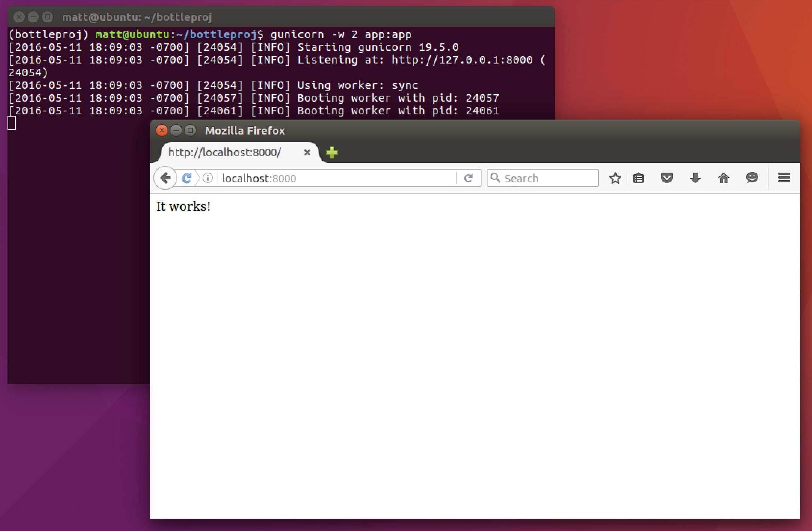The width and height of the screenshot is (812, 531).
Task: Click 'Using worker: sync' in the terminal
Action: tap(358, 86)
